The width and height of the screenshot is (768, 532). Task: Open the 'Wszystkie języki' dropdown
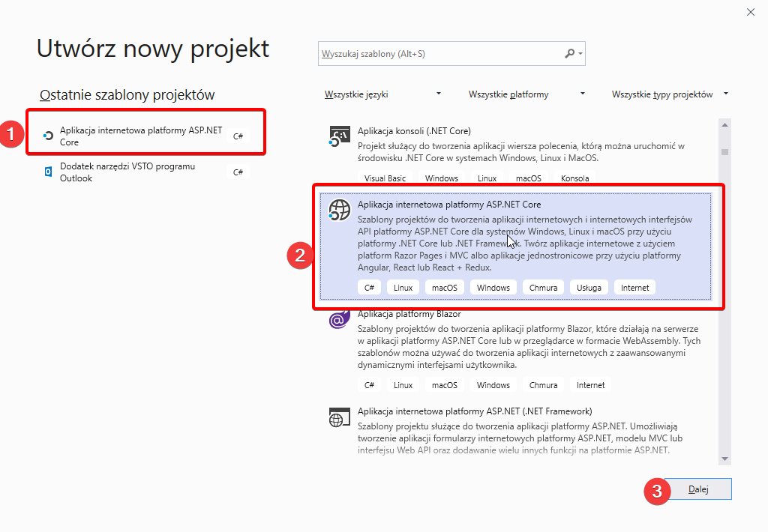(382, 94)
